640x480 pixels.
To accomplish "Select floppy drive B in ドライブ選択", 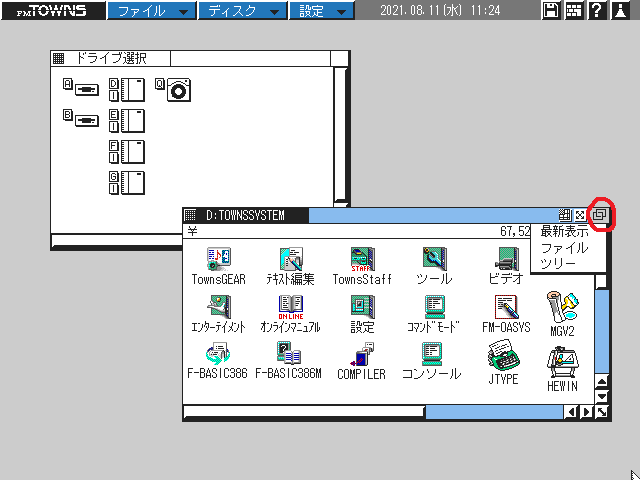I will pos(81,118).
